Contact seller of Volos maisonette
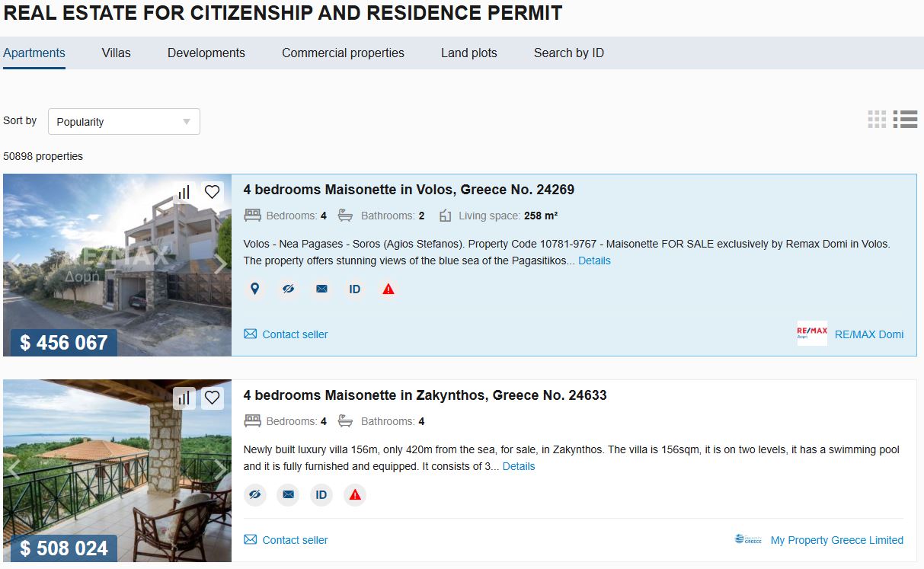 point(286,334)
